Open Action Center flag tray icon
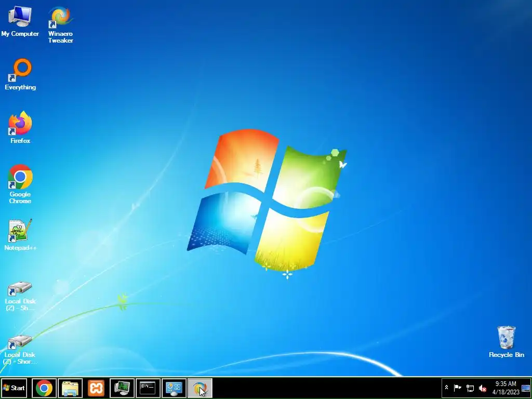The width and height of the screenshot is (532, 399). pos(457,388)
